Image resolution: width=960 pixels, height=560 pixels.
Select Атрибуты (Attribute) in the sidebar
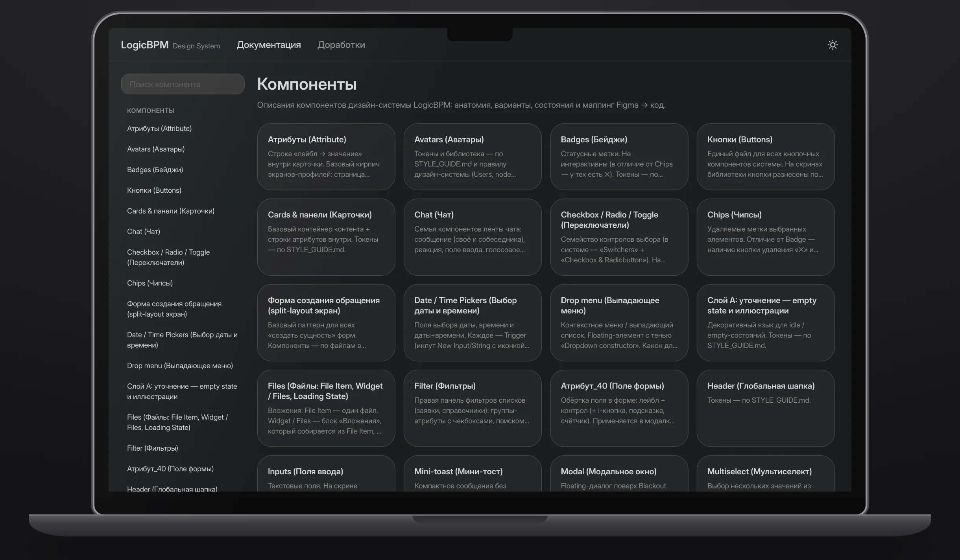coord(159,129)
